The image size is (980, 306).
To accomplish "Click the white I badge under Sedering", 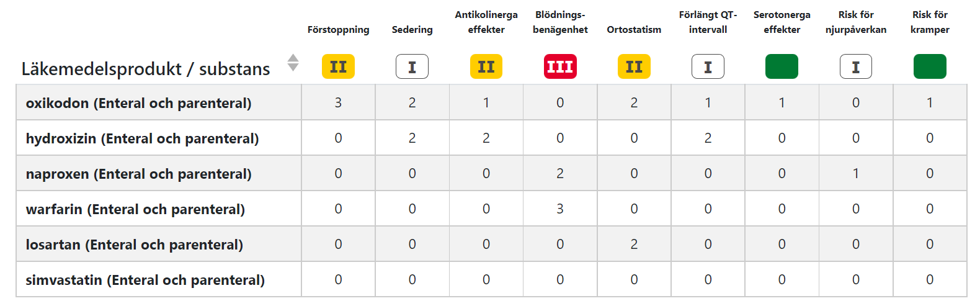I will click(x=412, y=67).
